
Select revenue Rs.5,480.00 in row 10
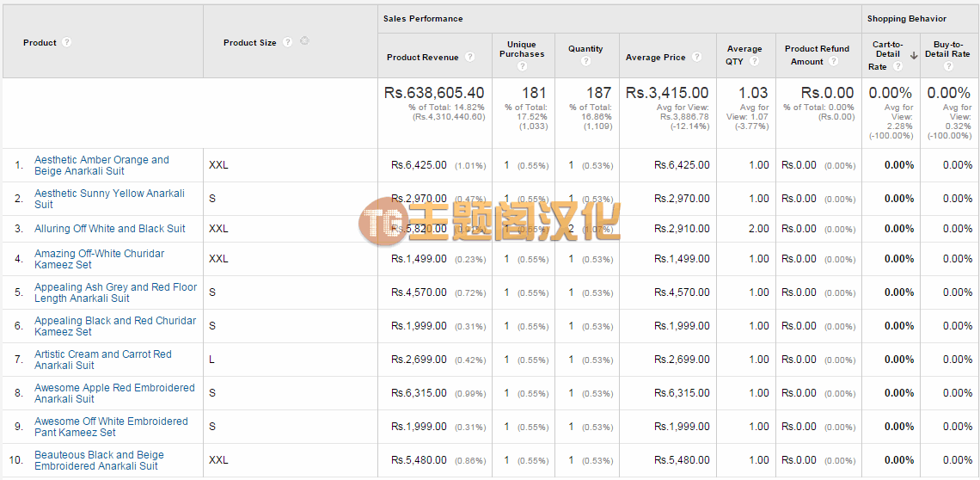(x=419, y=460)
